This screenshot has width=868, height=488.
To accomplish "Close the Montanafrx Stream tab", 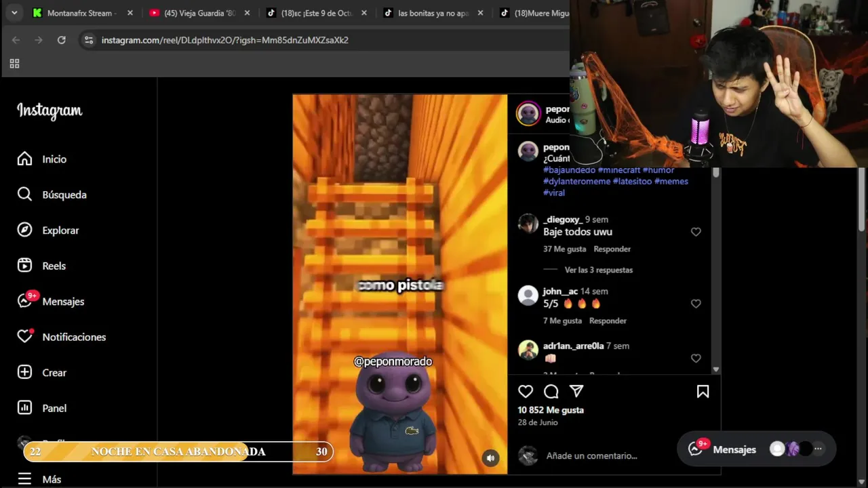I will (x=130, y=13).
